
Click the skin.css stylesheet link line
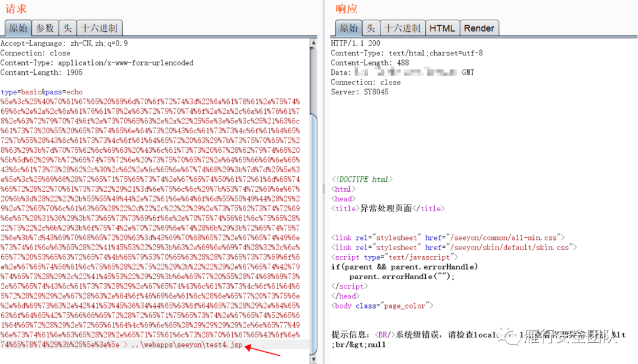click(x=454, y=248)
